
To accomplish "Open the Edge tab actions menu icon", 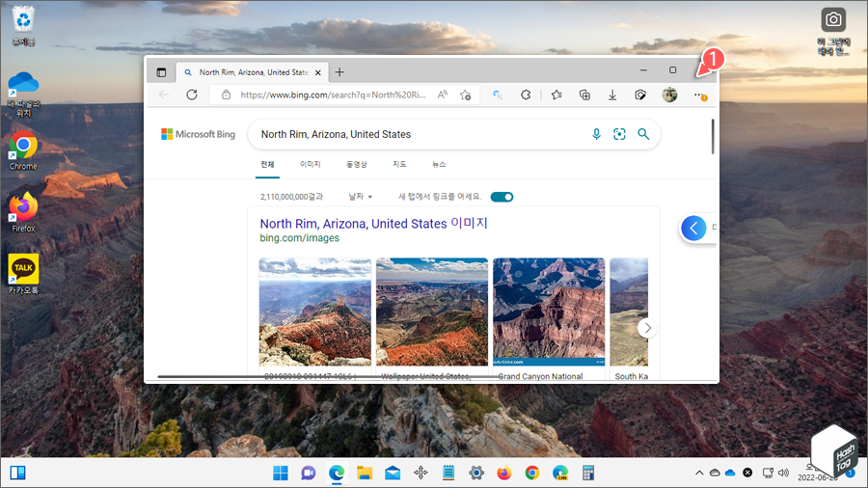I will (161, 72).
